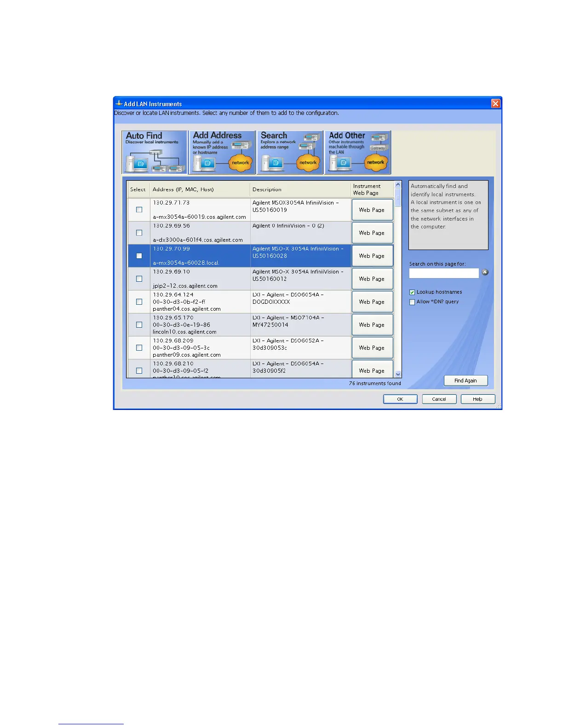Select checkbox of 130.29.69.10 row
This screenshot has width=563, height=728.
139,279
